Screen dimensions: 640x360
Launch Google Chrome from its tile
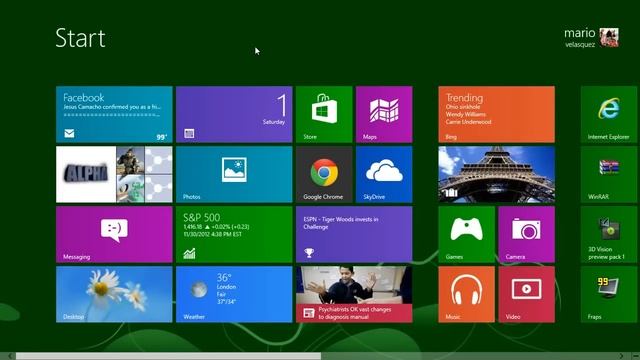[x=324, y=174]
